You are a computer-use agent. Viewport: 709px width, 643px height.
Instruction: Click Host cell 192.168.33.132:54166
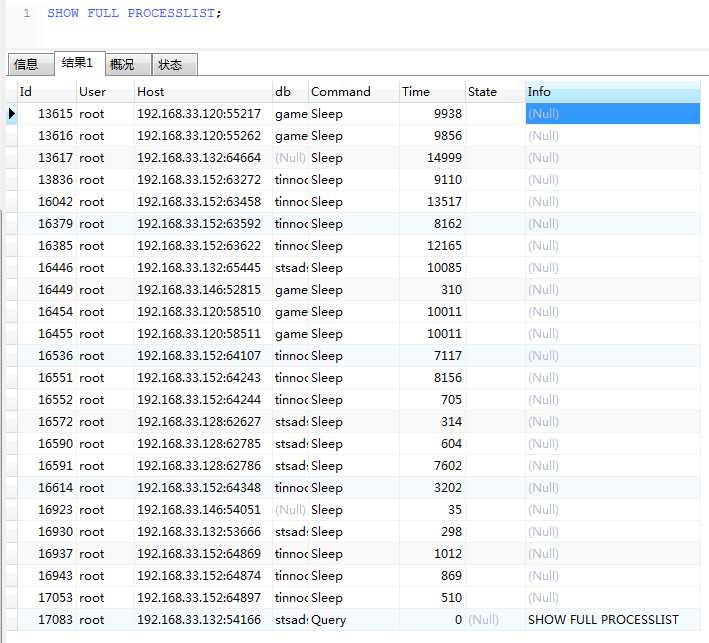coord(203,620)
